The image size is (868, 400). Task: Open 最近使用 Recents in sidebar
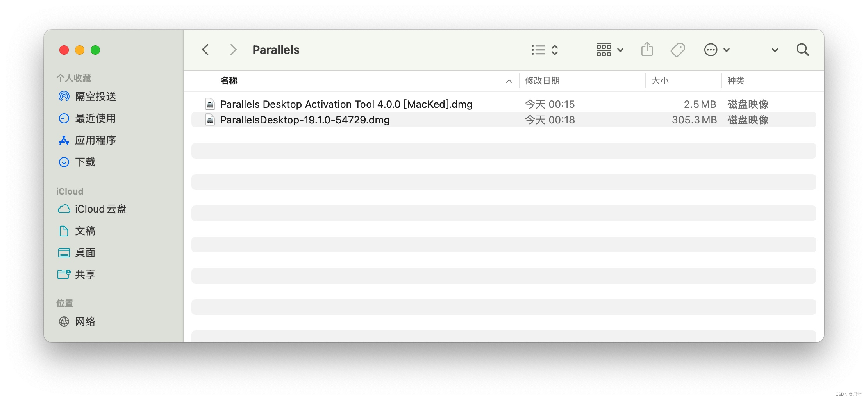pyautogui.click(x=88, y=118)
